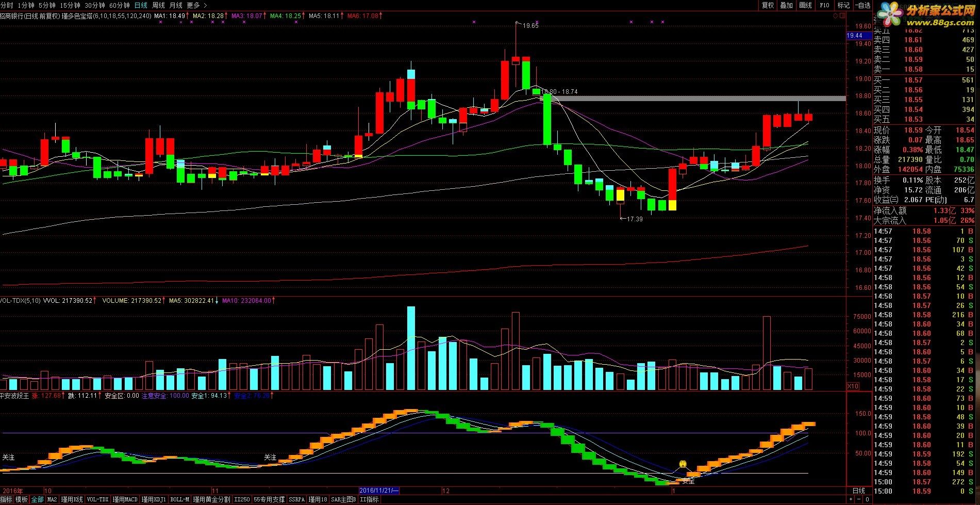
Task: Zoom in with the plus button
Action: tap(852, 499)
